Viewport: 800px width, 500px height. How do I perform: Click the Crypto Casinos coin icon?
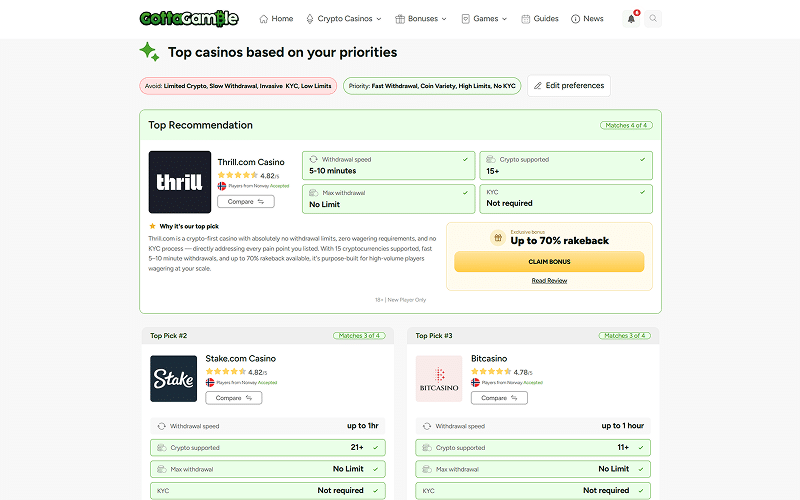coord(310,19)
